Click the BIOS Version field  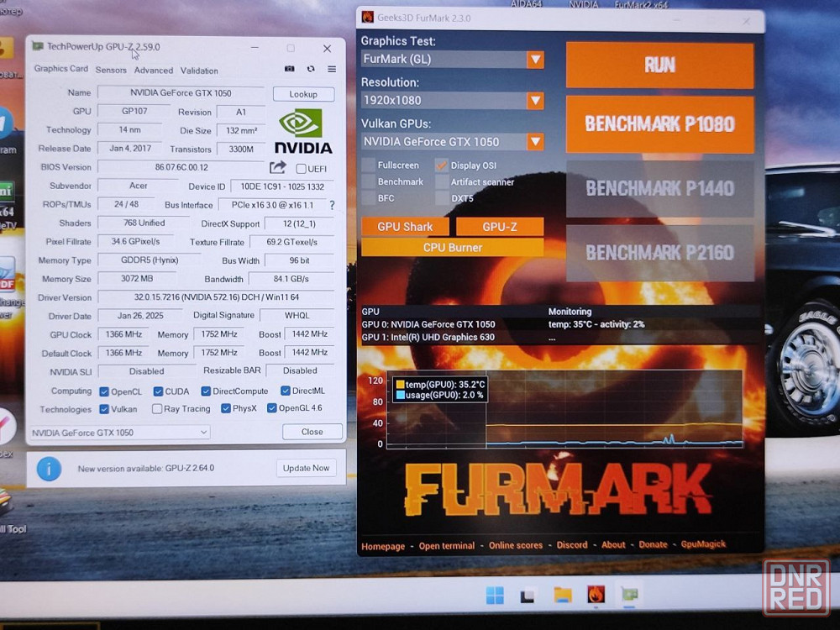pyautogui.click(x=181, y=168)
